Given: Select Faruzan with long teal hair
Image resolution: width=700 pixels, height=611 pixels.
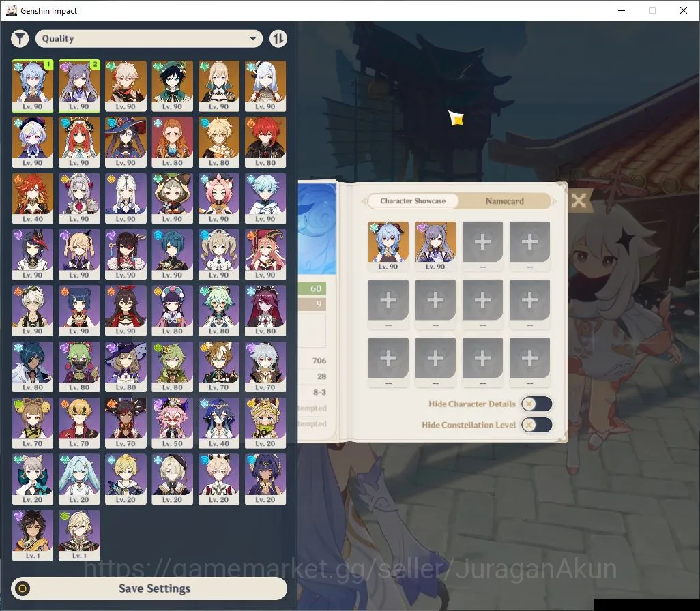Looking at the screenshot, I should (79, 479).
